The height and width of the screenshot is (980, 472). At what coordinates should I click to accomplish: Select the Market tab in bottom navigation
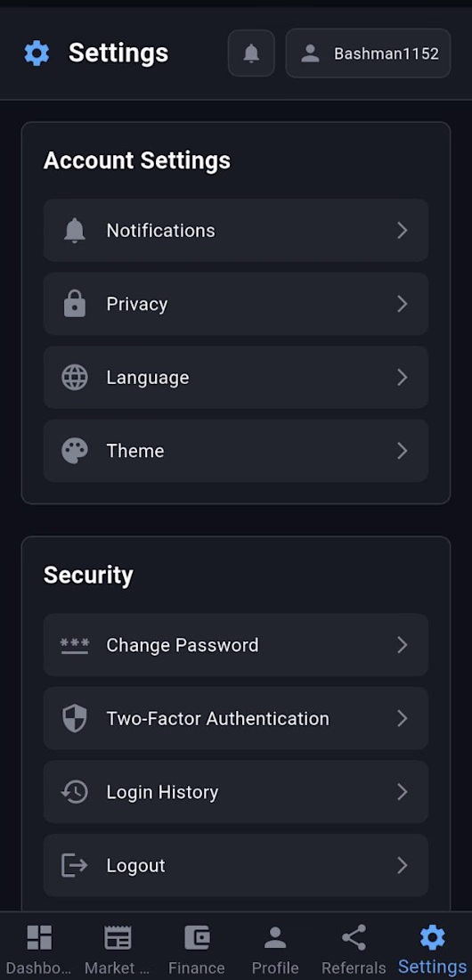click(118, 950)
